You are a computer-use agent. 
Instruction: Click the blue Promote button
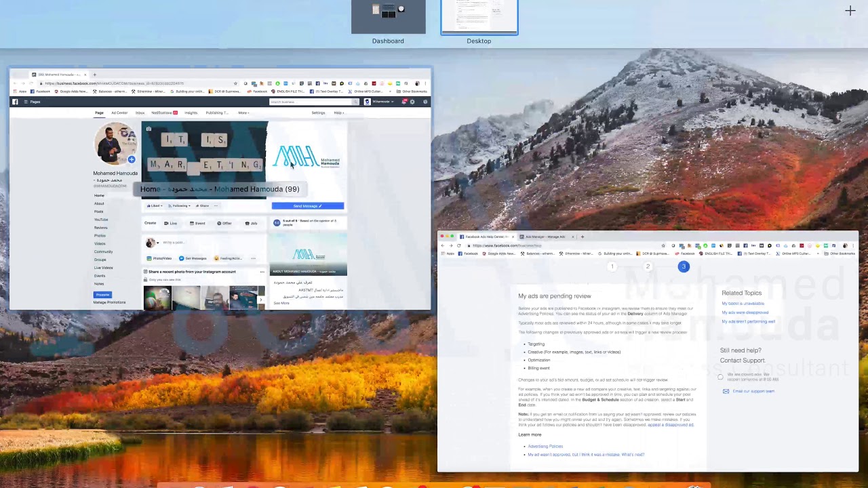click(x=102, y=295)
